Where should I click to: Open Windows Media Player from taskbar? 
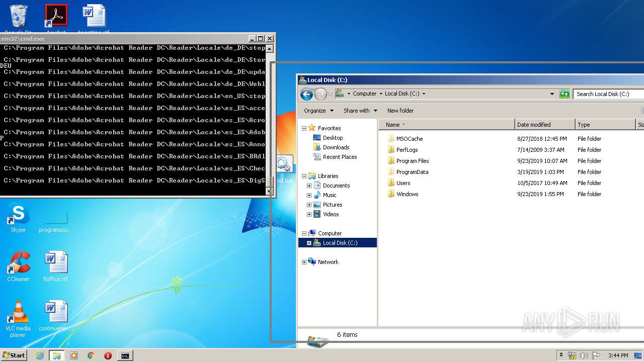(x=74, y=355)
